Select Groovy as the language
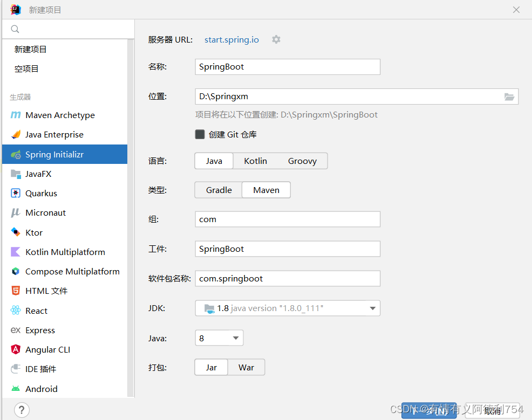Viewport: 532px width, 420px height. point(302,161)
